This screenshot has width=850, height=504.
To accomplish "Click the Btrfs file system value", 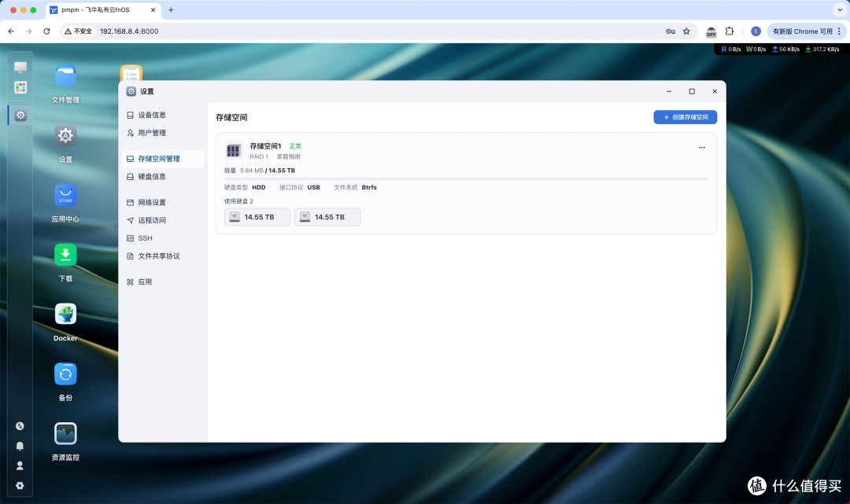I will [x=369, y=187].
